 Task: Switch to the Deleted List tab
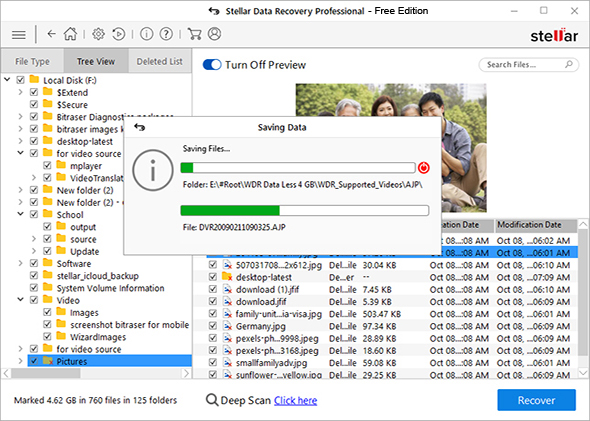pyautogui.click(x=160, y=61)
